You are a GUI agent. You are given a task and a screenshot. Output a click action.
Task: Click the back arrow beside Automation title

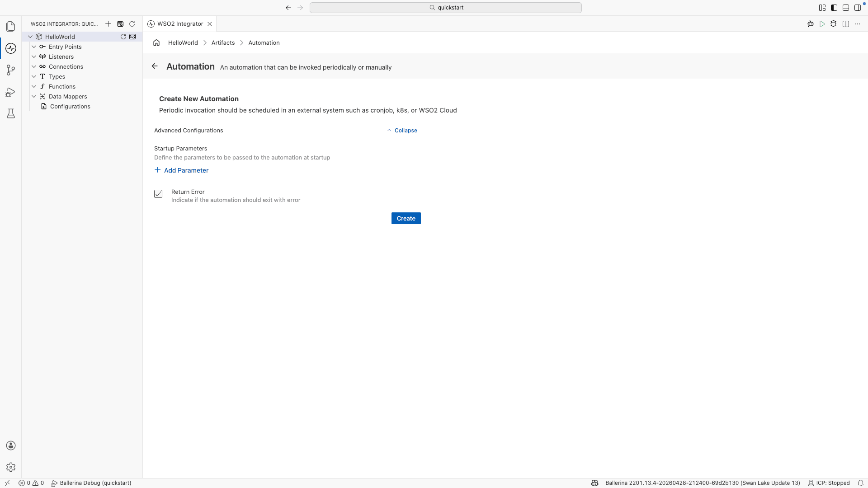click(x=155, y=66)
